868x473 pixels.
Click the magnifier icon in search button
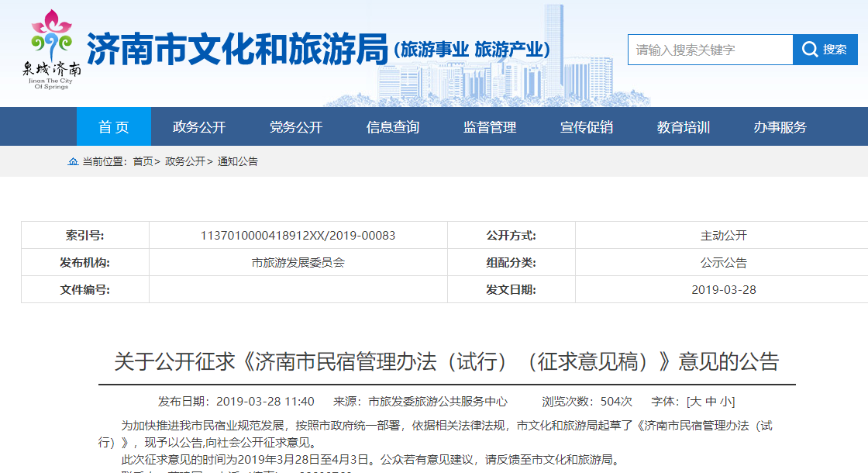(810, 50)
